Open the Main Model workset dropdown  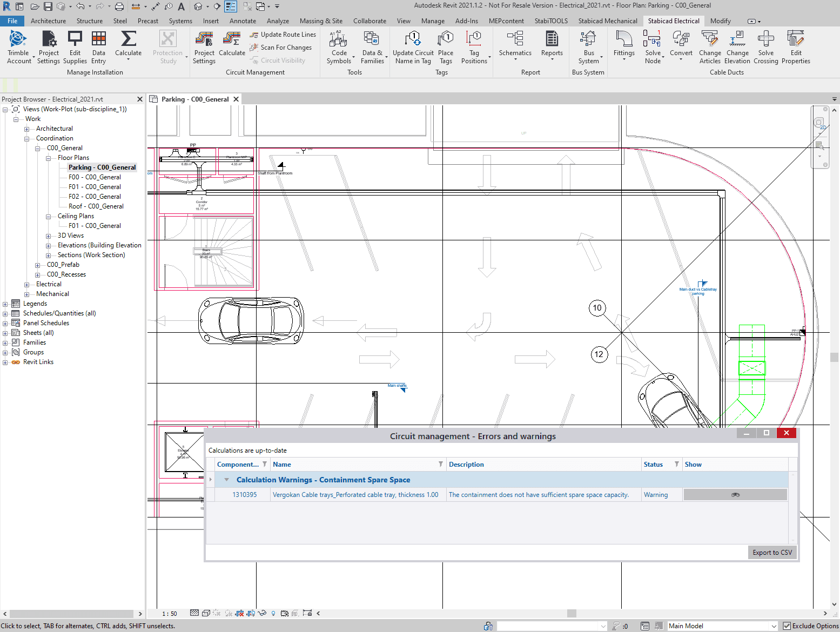tap(774, 626)
